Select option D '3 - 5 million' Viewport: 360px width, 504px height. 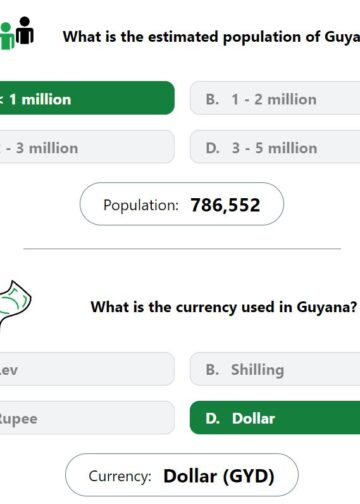(275, 147)
